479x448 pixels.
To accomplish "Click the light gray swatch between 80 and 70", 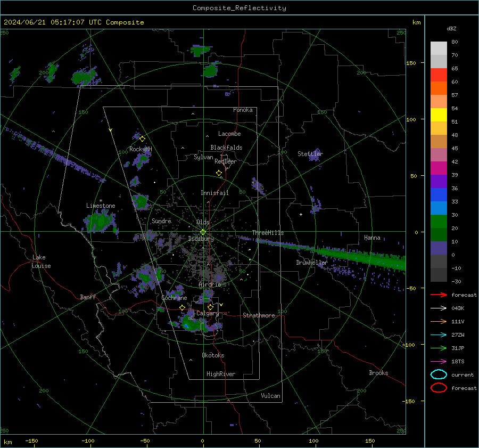I will [x=439, y=48].
